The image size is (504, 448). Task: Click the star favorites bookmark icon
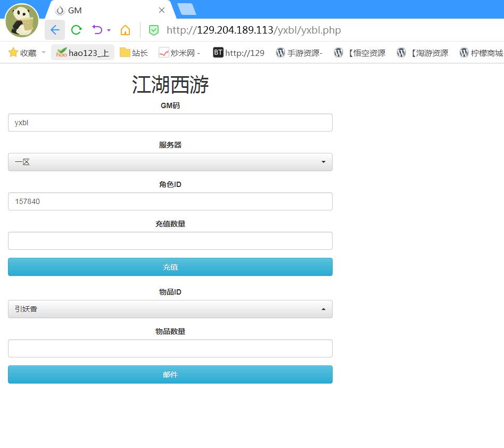pos(13,53)
